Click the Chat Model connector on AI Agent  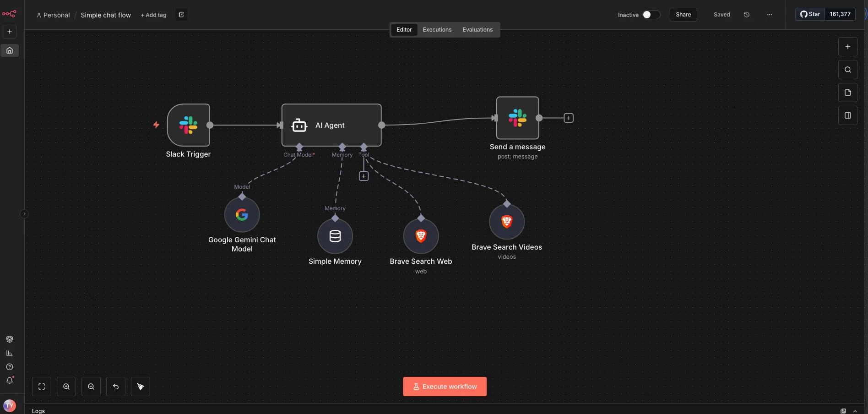tap(299, 147)
